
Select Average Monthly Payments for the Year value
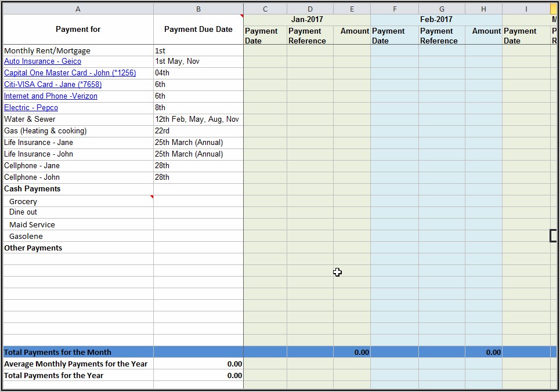coord(198,364)
